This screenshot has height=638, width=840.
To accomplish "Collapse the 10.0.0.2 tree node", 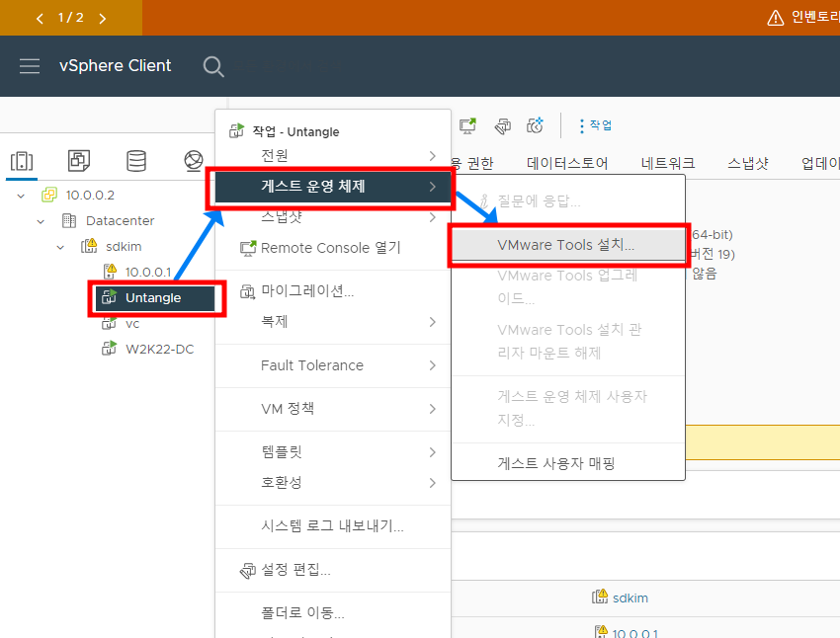I will click(x=21, y=196).
